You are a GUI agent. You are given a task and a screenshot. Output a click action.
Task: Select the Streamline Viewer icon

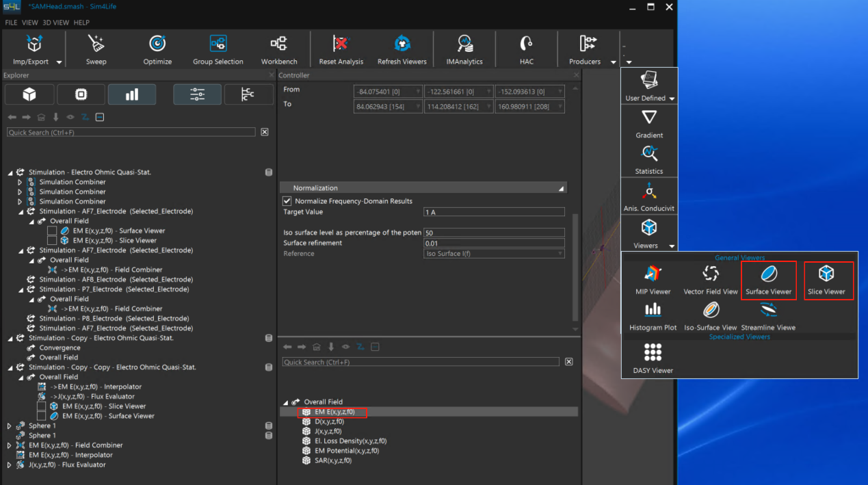(x=768, y=311)
